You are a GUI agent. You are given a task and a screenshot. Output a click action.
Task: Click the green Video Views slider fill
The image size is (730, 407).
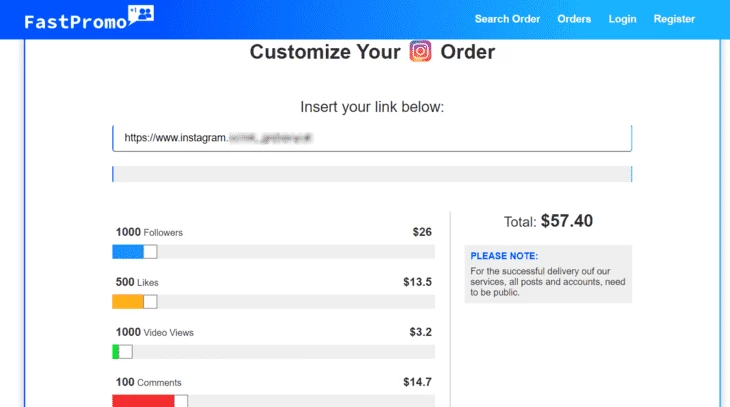[x=115, y=352]
